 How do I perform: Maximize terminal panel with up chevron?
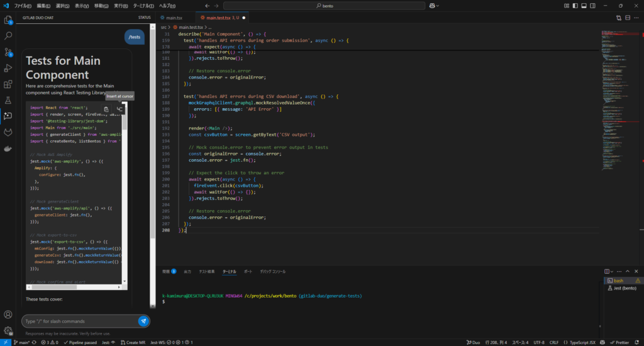pos(628,271)
